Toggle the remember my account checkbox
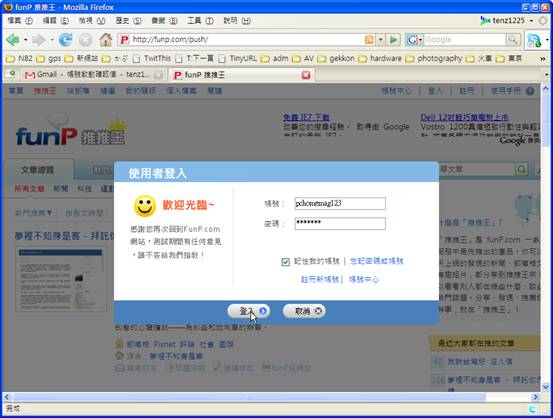The height and width of the screenshot is (418, 553). click(286, 261)
